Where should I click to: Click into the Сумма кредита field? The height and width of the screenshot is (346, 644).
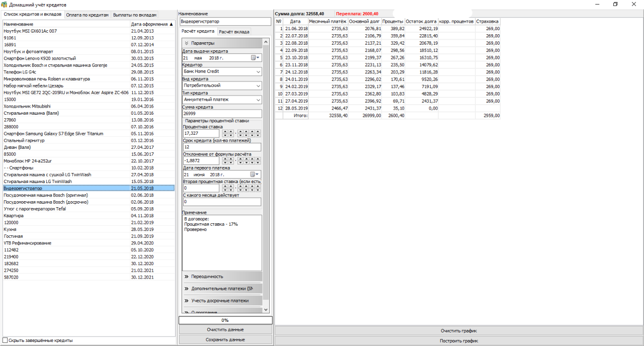pos(221,114)
